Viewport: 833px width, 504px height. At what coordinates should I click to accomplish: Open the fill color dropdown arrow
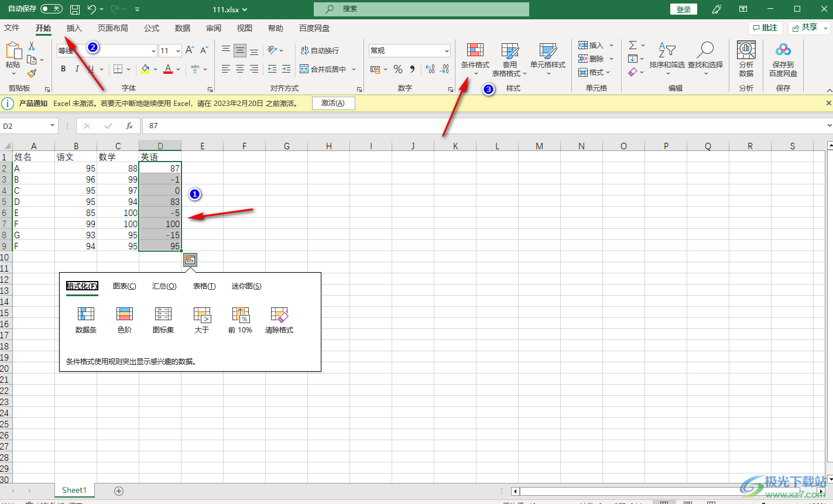click(x=156, y=69)
